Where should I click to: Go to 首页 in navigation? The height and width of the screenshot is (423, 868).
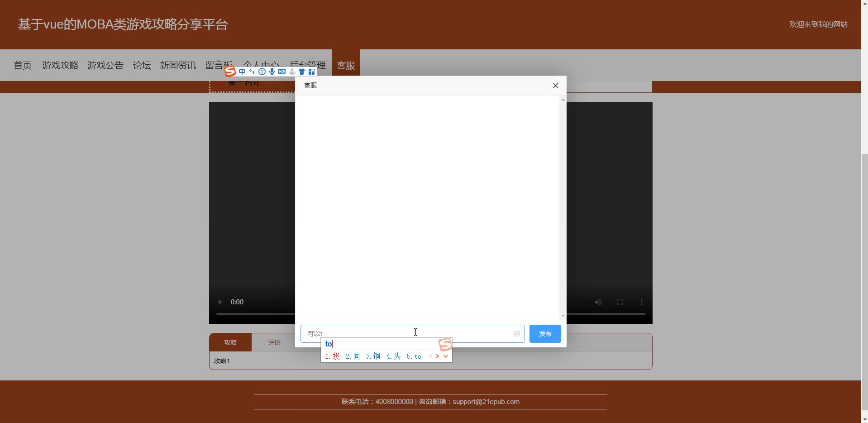pyautogui.click(x=23, y=65)
